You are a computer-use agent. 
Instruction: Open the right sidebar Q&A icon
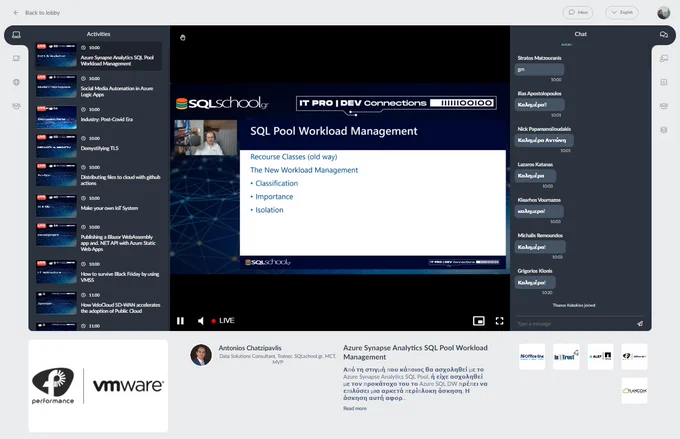pos(664,58)
